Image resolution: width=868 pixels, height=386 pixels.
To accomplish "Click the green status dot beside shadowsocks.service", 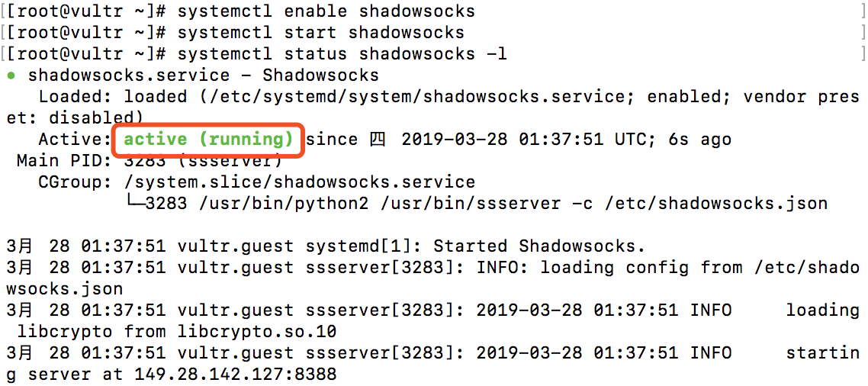I will coord(11,76).
